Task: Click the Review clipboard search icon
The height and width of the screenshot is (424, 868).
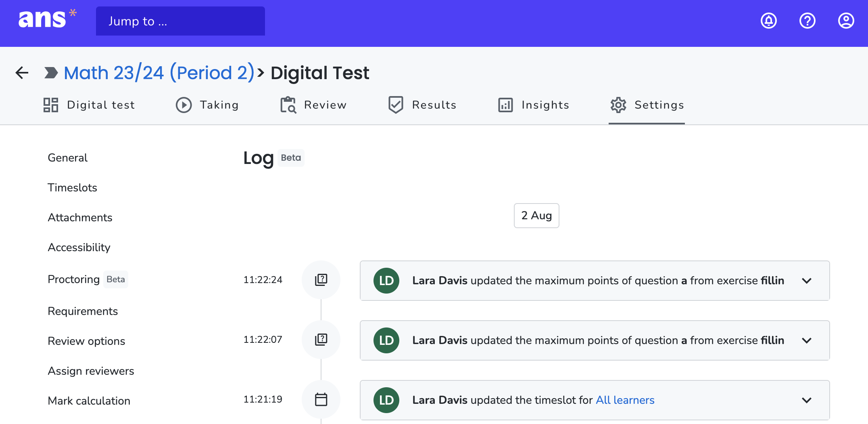Action: (x=288, y=105)
